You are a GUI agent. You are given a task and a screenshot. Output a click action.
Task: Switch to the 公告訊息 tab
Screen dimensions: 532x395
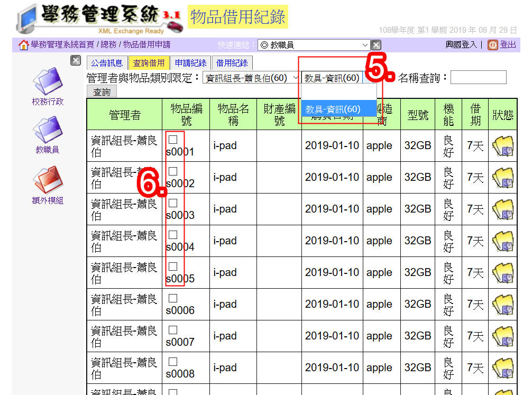point(107,63)
